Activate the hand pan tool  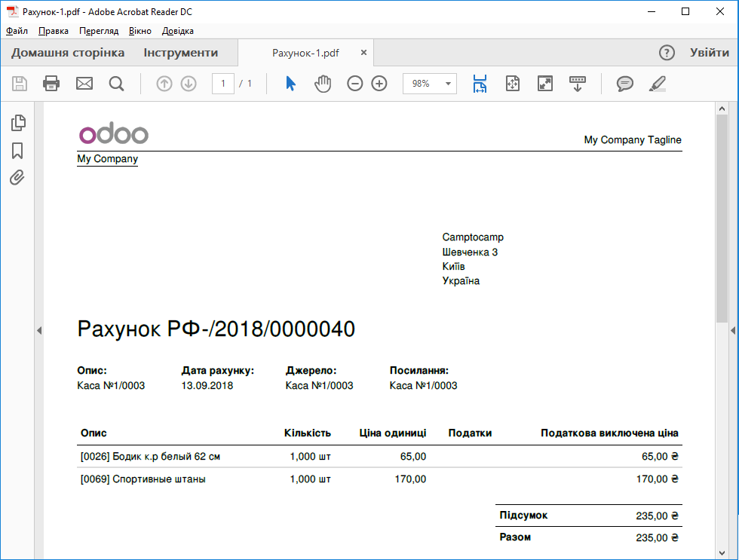[323, 84]
